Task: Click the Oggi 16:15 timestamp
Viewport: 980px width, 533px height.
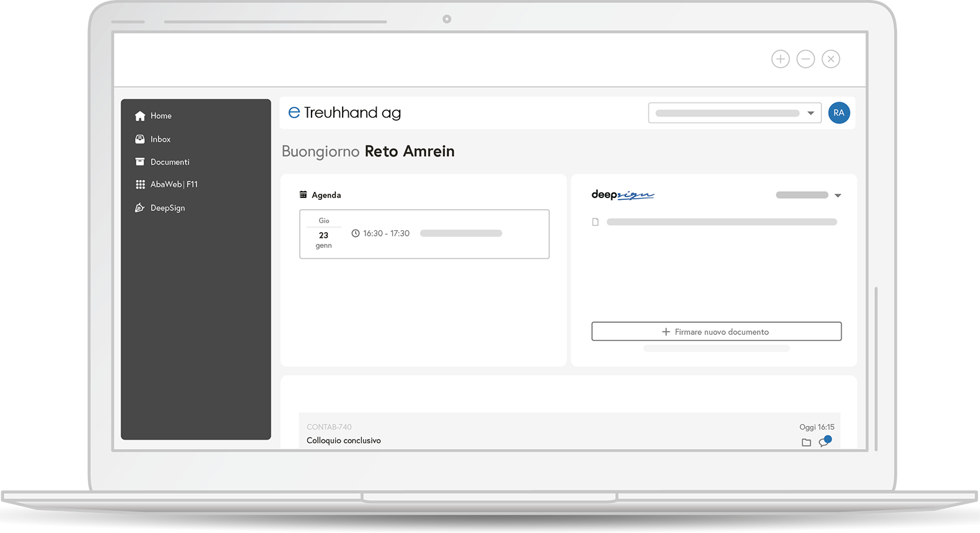Action: (816, 427)
